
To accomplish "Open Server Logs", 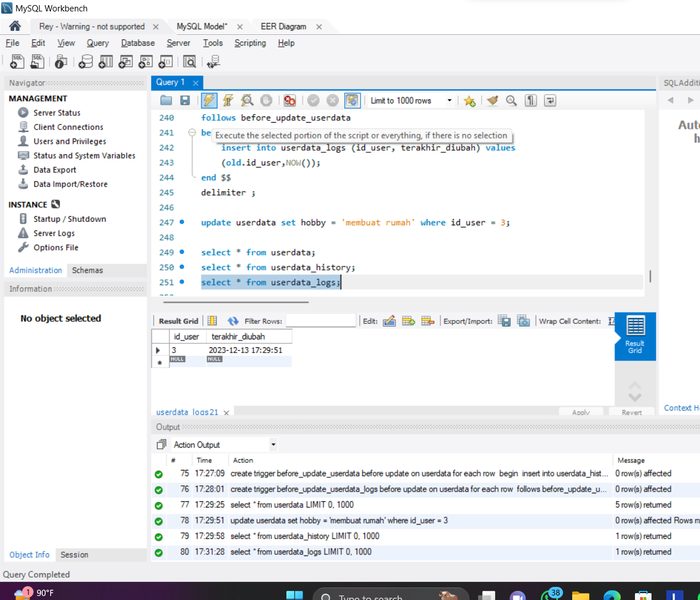I will (x=54, y=233).
